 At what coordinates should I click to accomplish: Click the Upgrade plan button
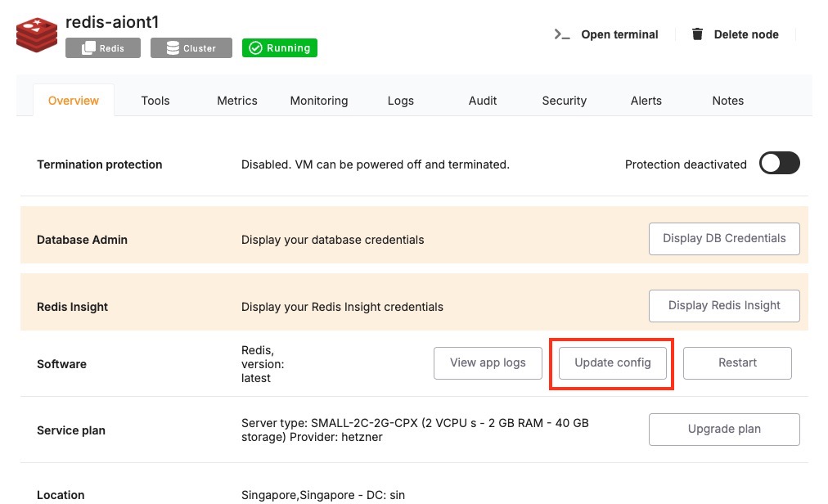click(x=724, y=430)
